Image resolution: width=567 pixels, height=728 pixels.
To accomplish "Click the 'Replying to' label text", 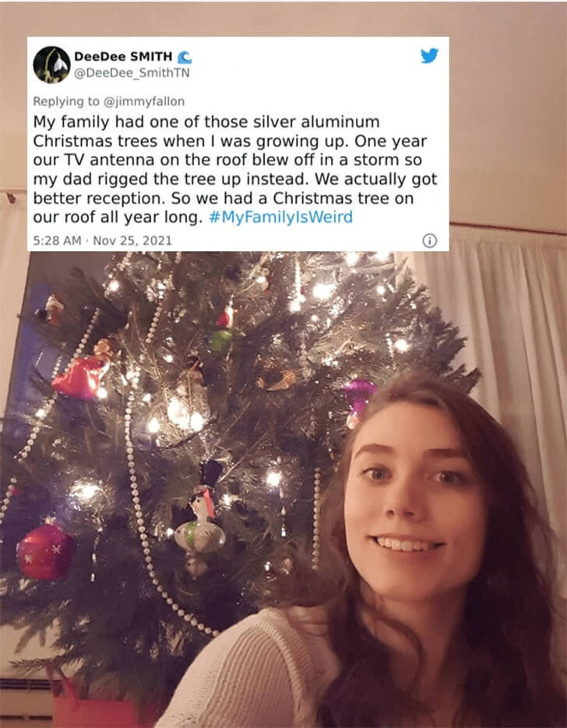I will tap(66, 101).
